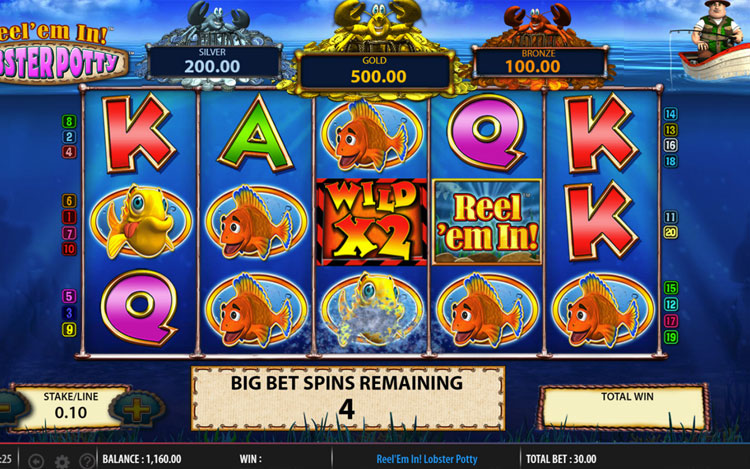
Task: Click the Gold 500.00 jackpot panel
Action: (375, 70)
